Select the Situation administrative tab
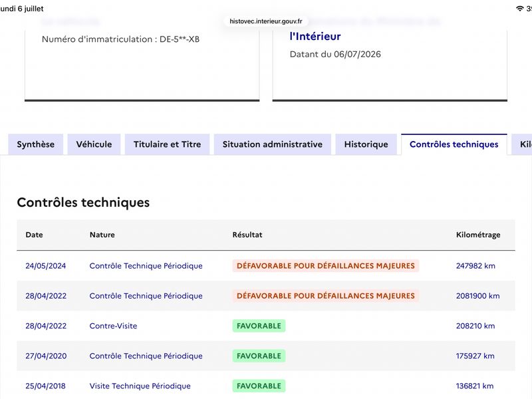 (x=273, y=144)
